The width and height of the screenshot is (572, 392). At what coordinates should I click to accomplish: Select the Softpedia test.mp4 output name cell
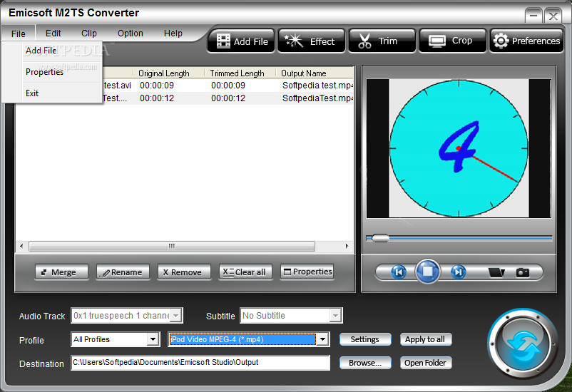[317, 86]
